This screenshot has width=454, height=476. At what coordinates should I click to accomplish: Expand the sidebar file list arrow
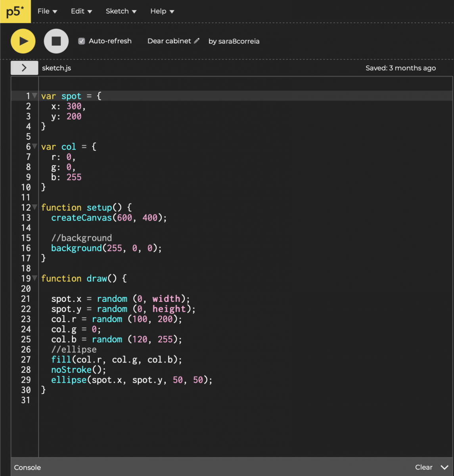(x=24, y=68)
